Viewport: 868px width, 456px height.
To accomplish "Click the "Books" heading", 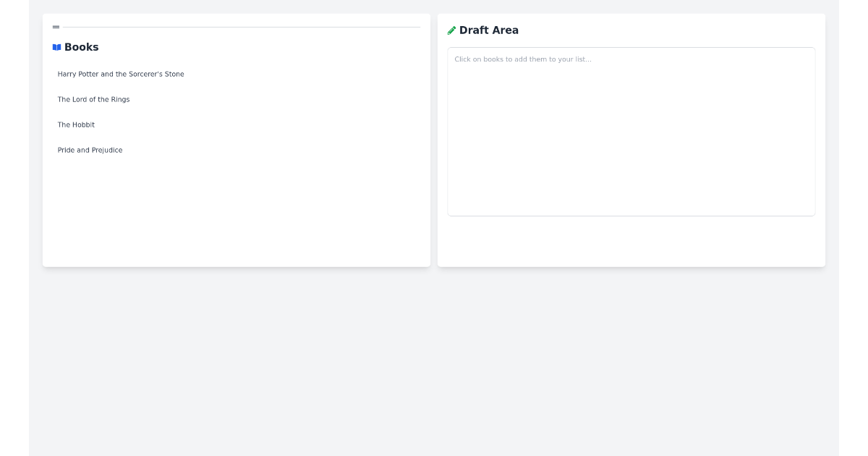I will [81, 47].
